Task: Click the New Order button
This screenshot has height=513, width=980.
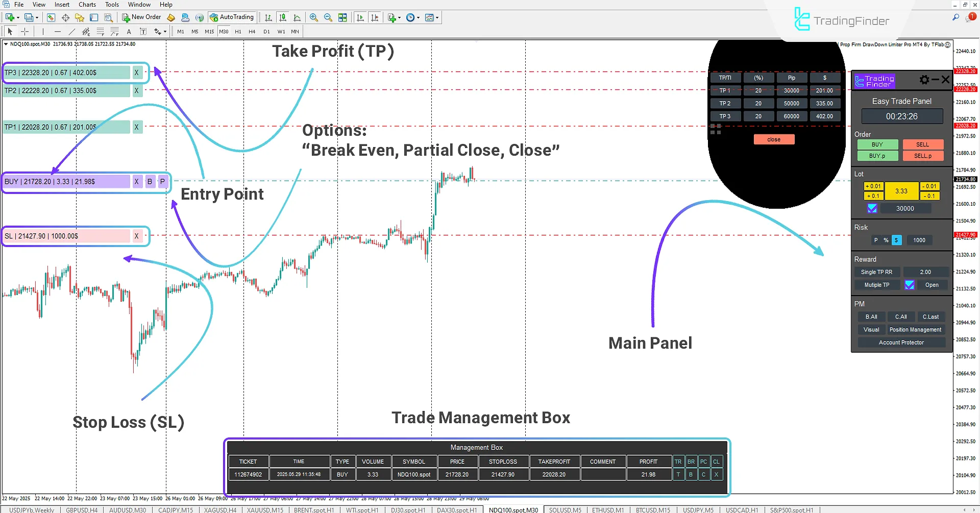Action: [141, 17]
